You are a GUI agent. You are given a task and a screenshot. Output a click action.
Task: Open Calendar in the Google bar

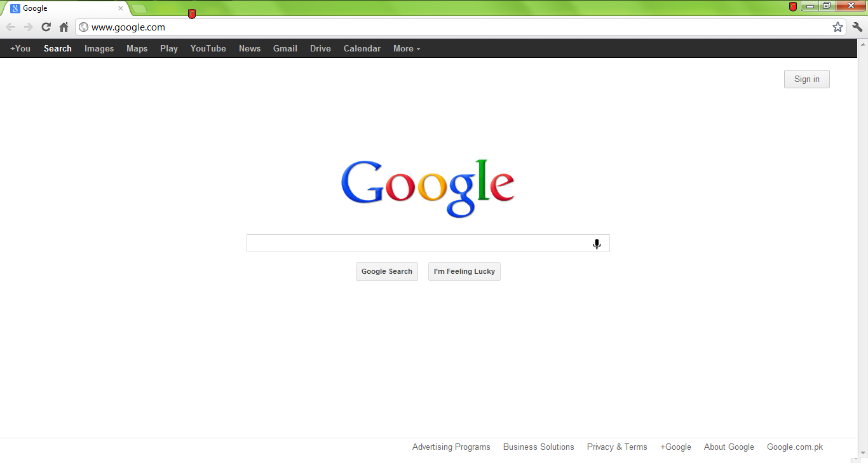click(362, 48)
